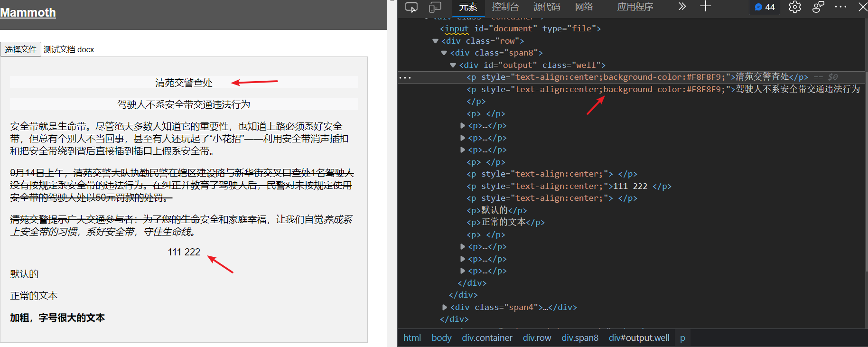Expand the first collapsed p node below the first empty p
The image size is (868, 347).
[x=463, y=126]
